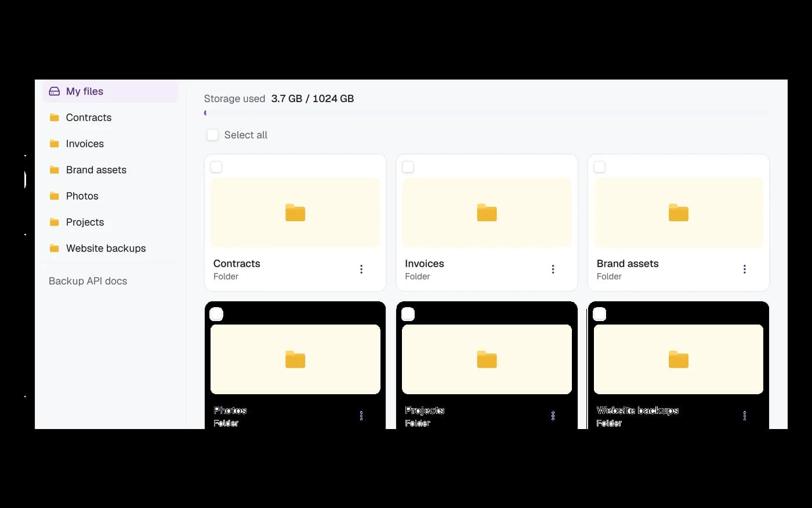Check the Invoices card checkbox
The image size is (812, 508).
pos(408,167)
